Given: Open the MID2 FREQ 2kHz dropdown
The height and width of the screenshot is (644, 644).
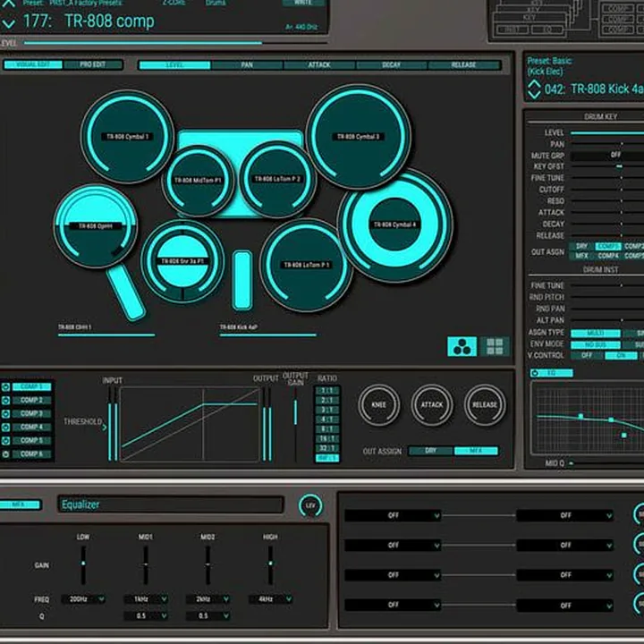Looking at the screenshot, I should (x=208, y=599).
